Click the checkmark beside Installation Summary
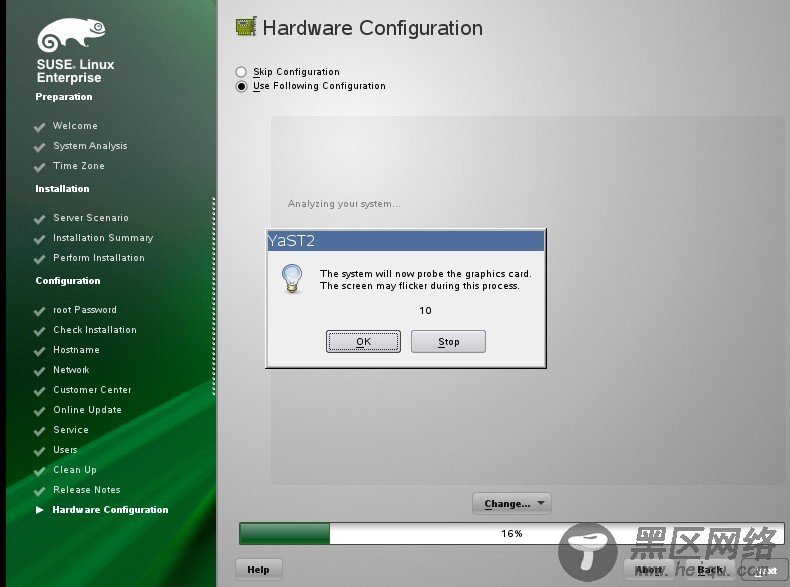 pos(39,239)
